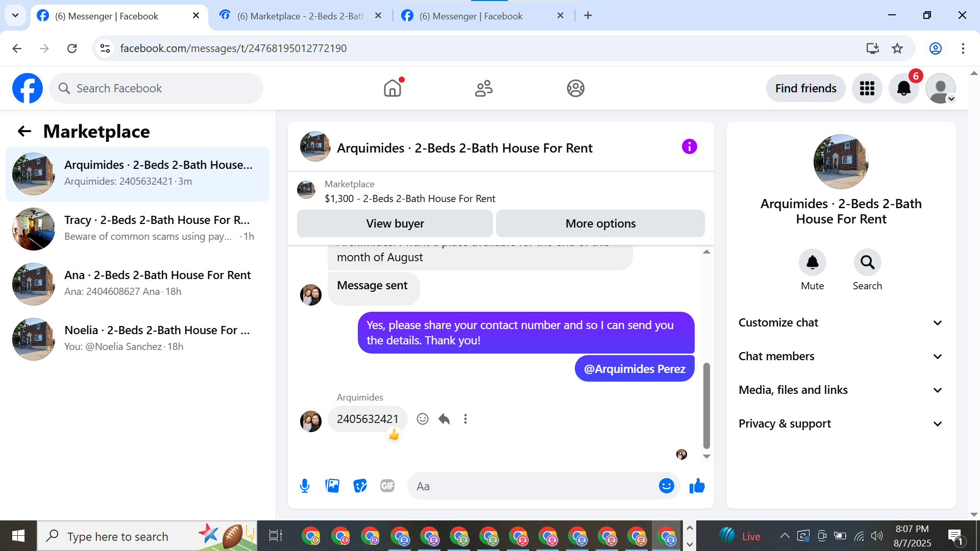The image size is (980, 551).
Task: Open the emoji picker in the message box
Action: (x=667, y=486)
